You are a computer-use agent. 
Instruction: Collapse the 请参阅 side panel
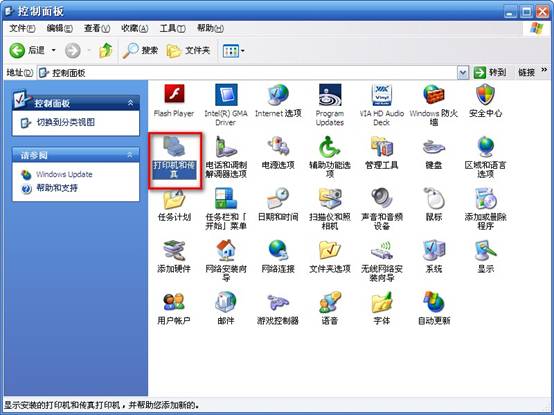coord(130,155)
